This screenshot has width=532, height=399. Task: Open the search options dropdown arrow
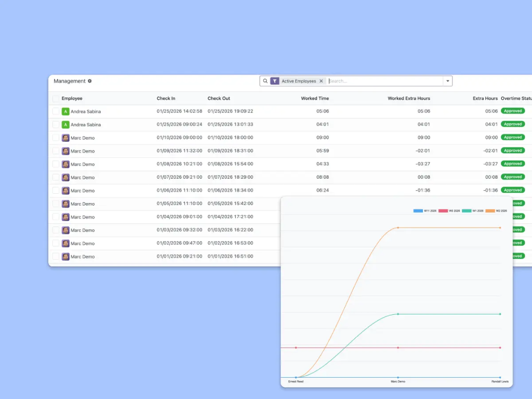447,81
